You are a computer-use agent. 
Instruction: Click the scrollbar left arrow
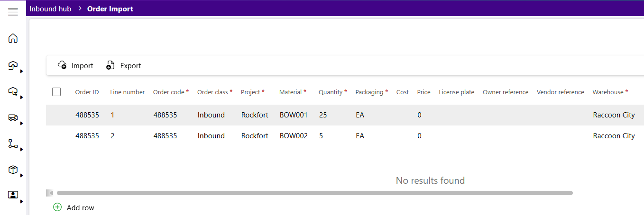point(49,193)
